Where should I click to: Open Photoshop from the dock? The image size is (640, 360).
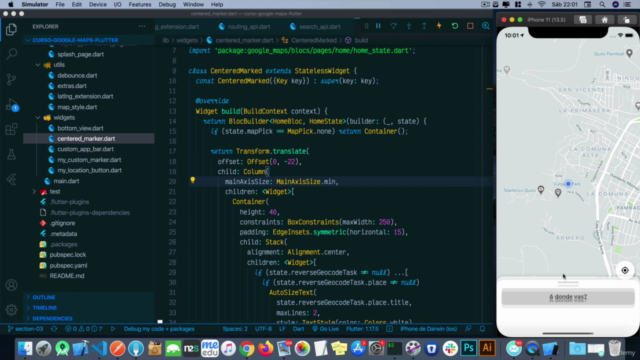[x=468, y=348]
